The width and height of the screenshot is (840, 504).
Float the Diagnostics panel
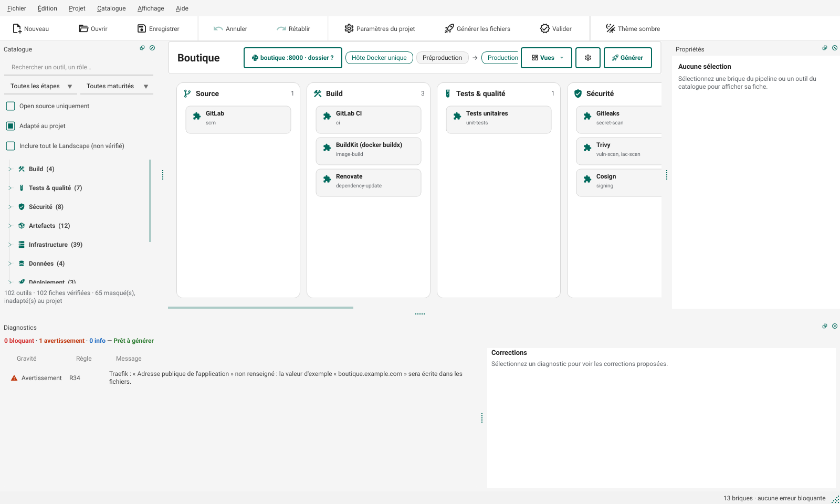point(825,326)
